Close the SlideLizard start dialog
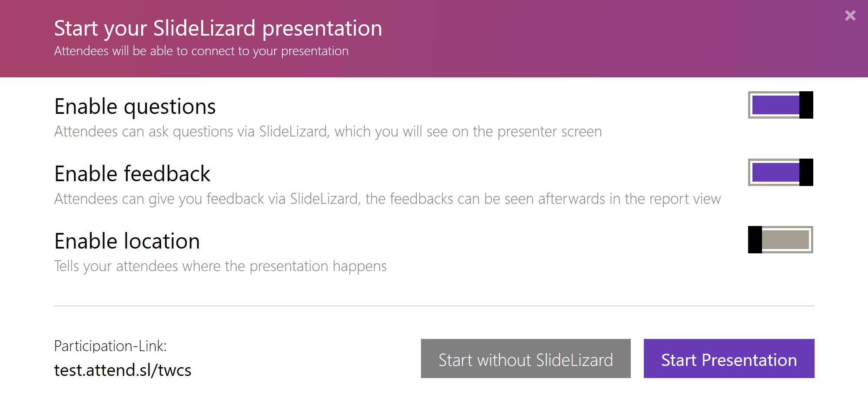Screen dimensions: 868x415 coord(850,15)
